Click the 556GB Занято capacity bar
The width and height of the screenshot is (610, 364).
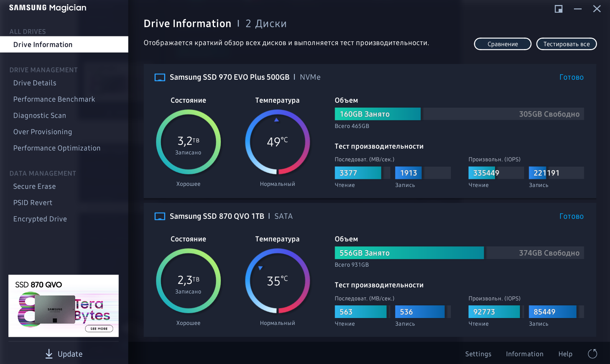coord(409,253)
